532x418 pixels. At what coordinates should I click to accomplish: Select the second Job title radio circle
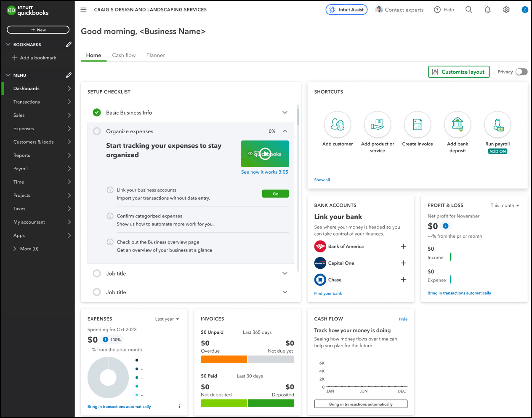click(x=97, y=292)
